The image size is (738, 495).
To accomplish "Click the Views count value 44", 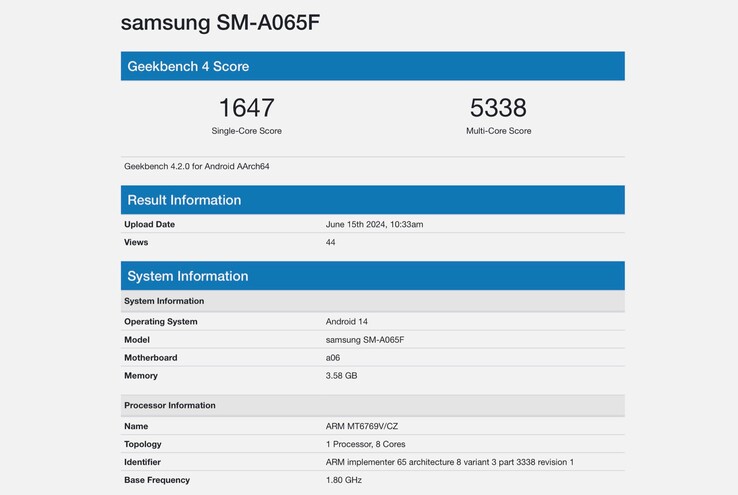I will point(331,242).
